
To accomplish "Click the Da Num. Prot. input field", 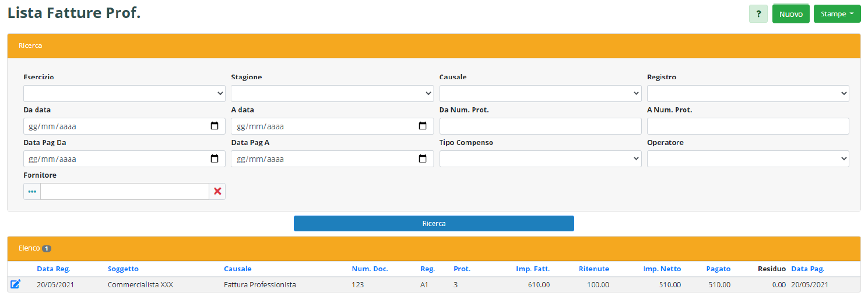I will (x=540, y=126).
